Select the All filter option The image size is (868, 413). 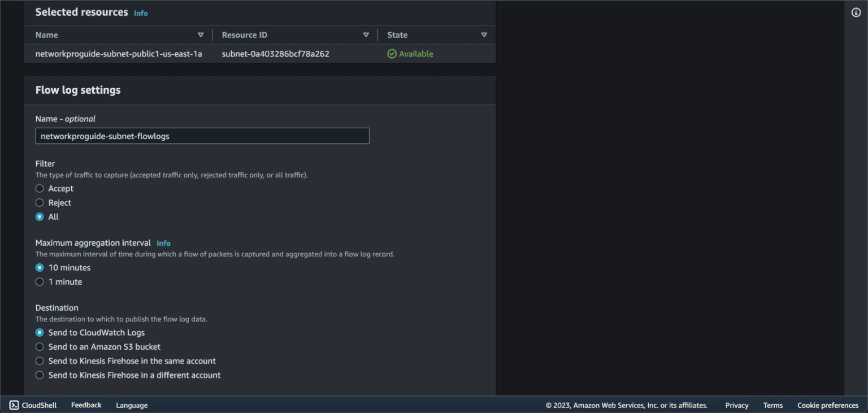40,217
